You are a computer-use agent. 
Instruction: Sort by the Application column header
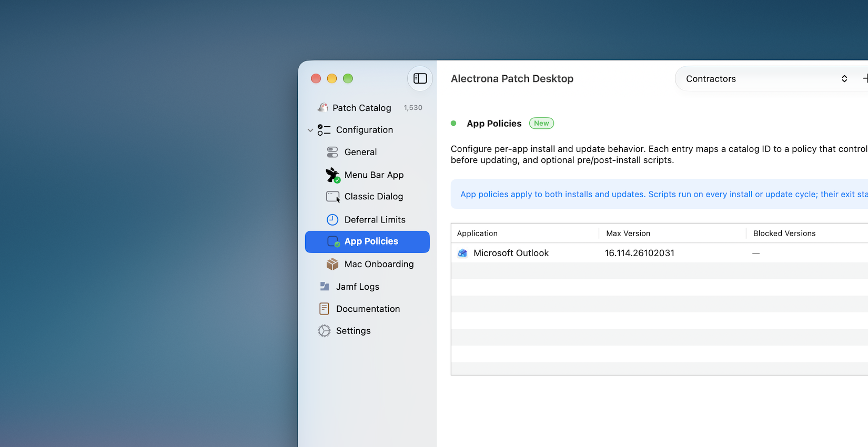point(525,233)
